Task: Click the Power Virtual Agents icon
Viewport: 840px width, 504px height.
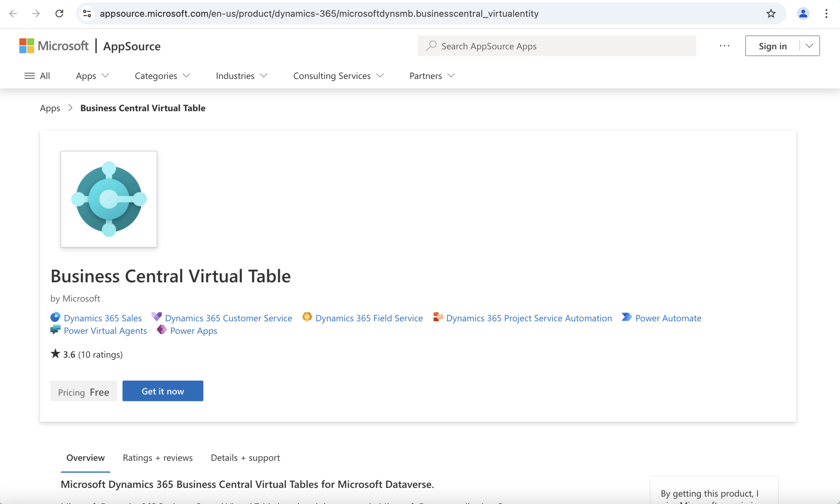Action: [x=55, y=330]
